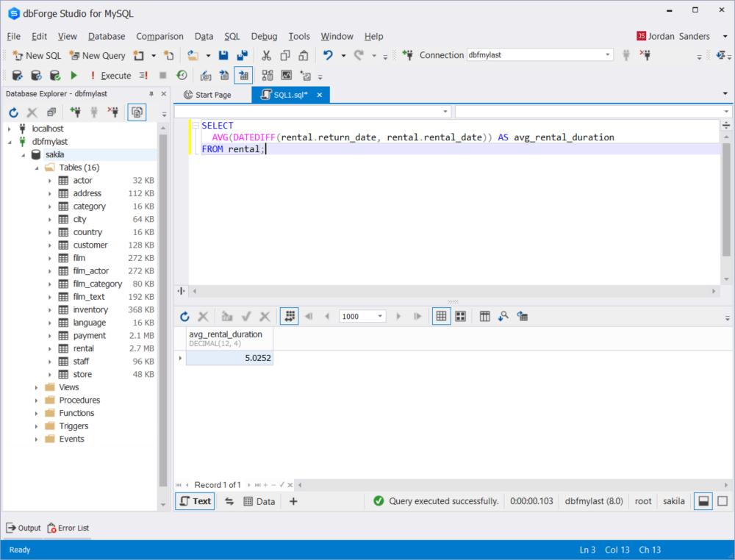Open the Database menu
The image size is (735, 560).
coord(107,36)
